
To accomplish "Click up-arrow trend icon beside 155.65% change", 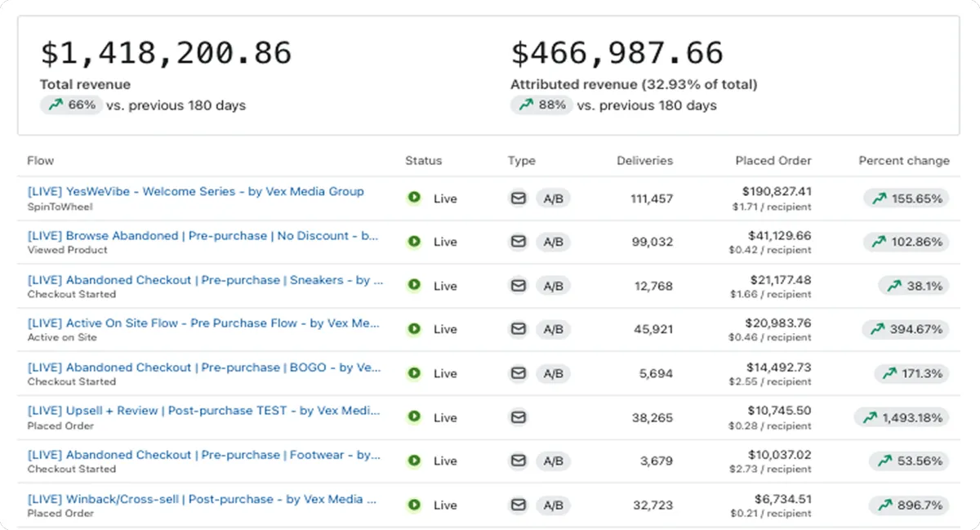I will point(879,198).
